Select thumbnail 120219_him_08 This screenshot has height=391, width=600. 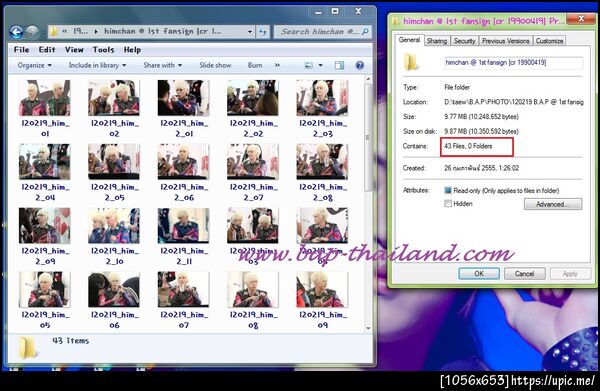(x=253, y=290)
